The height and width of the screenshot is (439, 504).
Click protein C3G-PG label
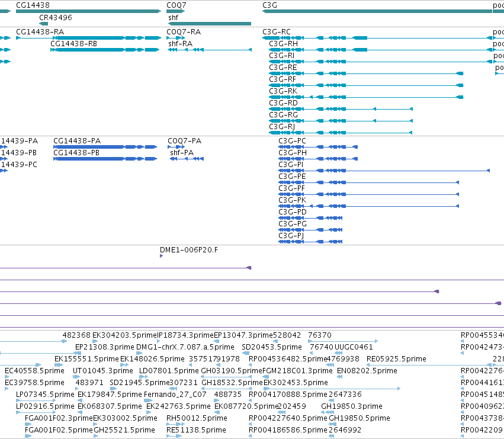coord(293,224)
